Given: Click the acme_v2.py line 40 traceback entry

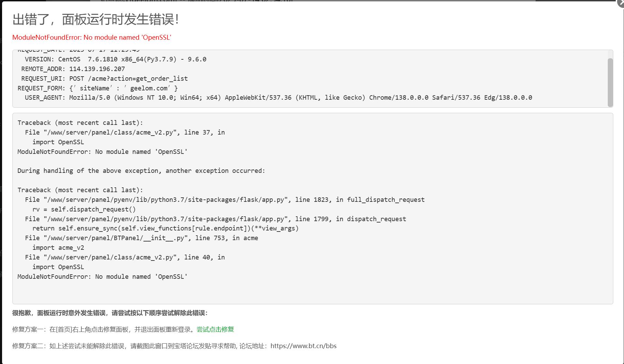Looking at the screenshot, I should pyautogui.click(x=125, y=257).
